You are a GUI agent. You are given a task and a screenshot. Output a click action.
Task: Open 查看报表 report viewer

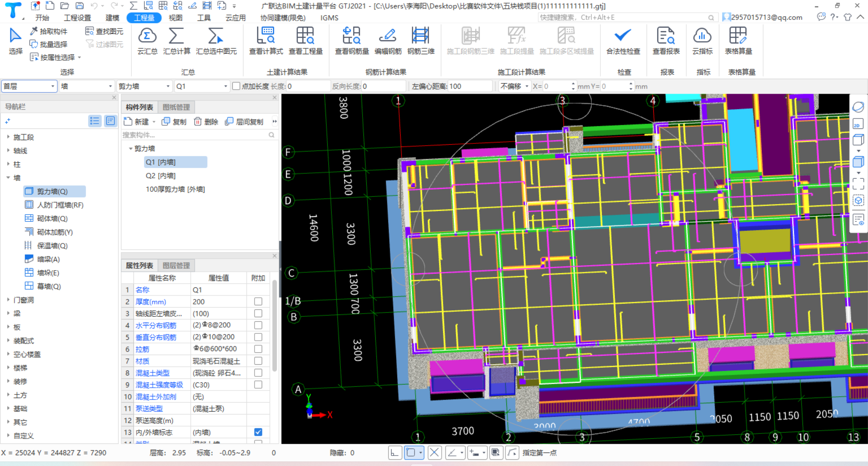pos(666,41)
